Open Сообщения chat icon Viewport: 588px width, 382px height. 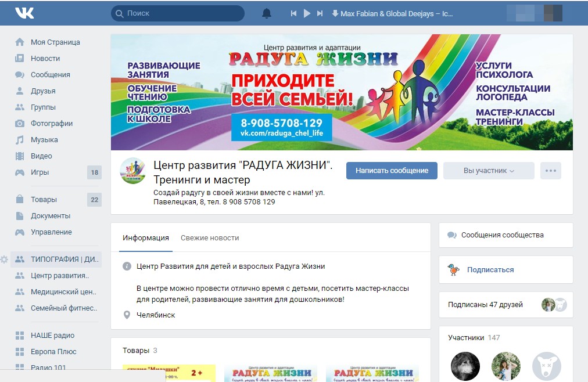[20, 74]
